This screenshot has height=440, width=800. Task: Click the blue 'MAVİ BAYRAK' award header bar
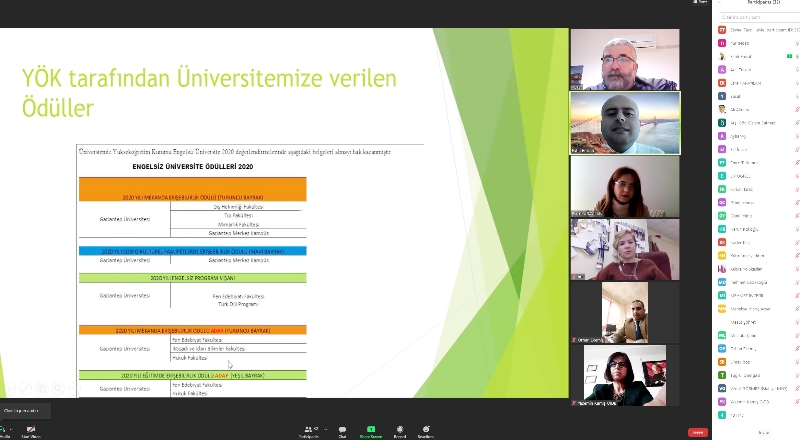click(x=193, y=251)
